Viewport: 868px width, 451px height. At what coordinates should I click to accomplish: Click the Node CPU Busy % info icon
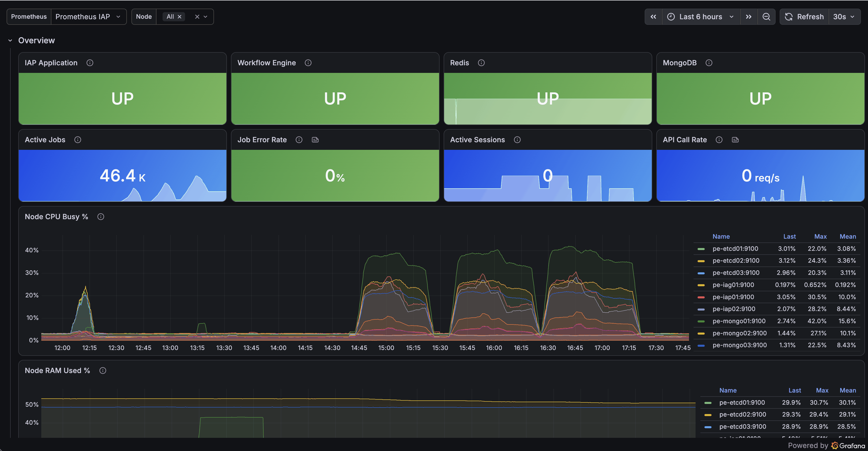(x=101, y=217)
